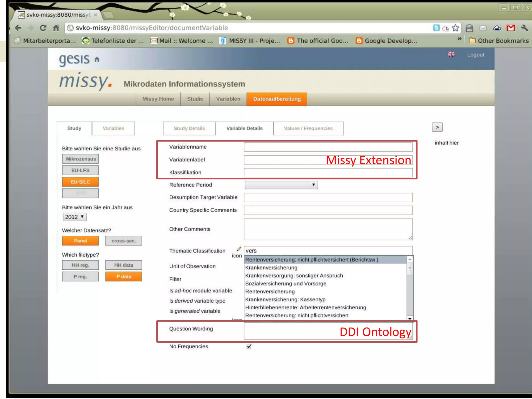The height and width of the screenshot is (399, 532).
Task: Click the TAG extension icon
Action: [469, 28]
